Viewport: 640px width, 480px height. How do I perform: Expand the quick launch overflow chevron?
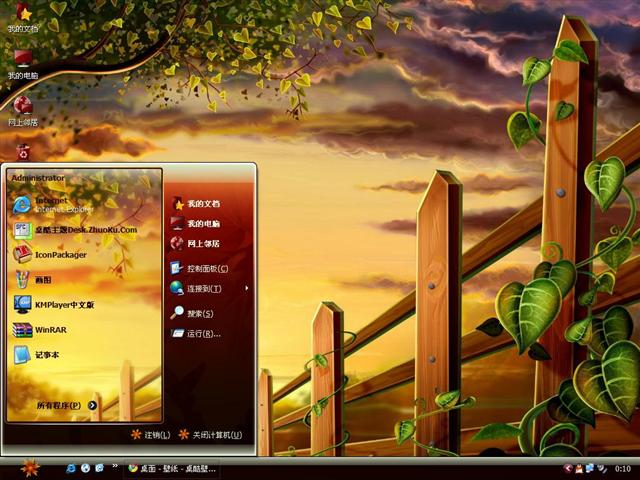point(115,466)
